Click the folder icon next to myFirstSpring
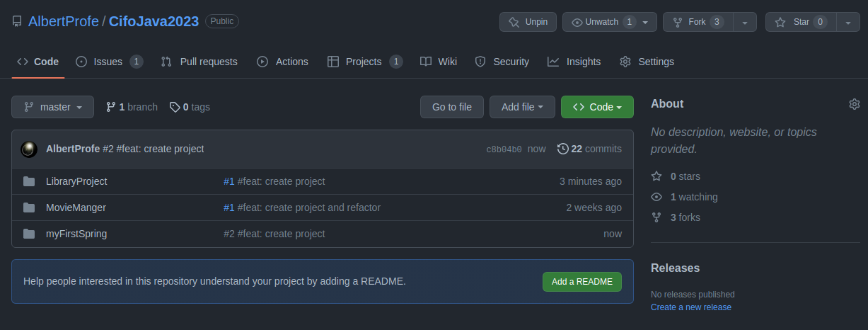The width and height of the screenshot is (868, 330). [29, 234]
